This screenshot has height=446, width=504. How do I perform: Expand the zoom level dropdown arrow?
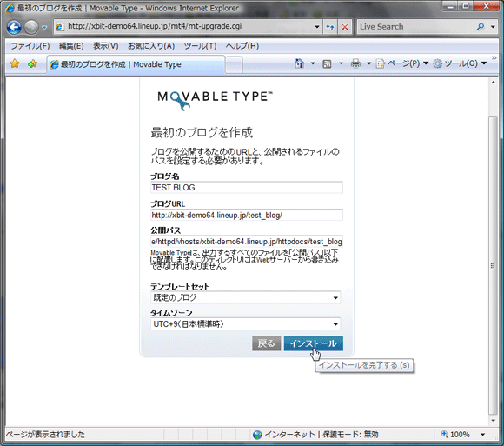click(483, 435)
